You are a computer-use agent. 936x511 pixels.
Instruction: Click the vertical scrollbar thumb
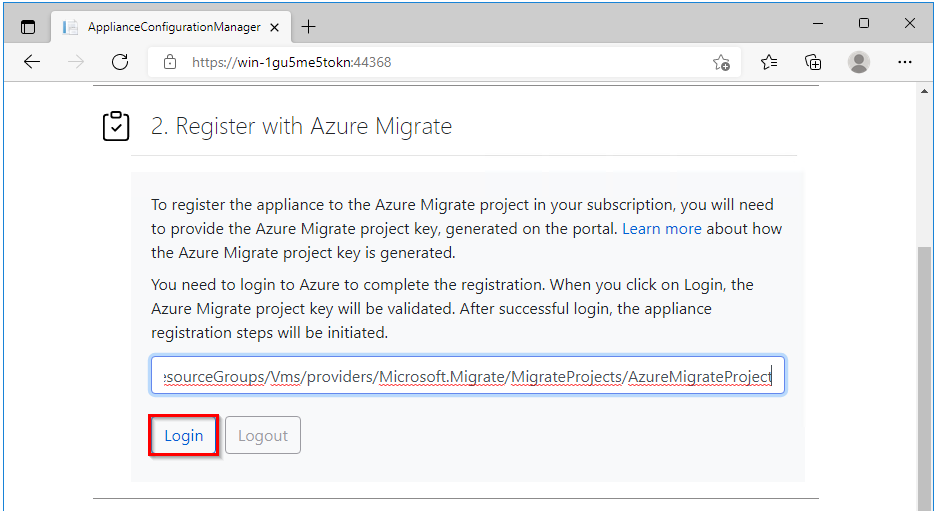click(x=924, y=379)
